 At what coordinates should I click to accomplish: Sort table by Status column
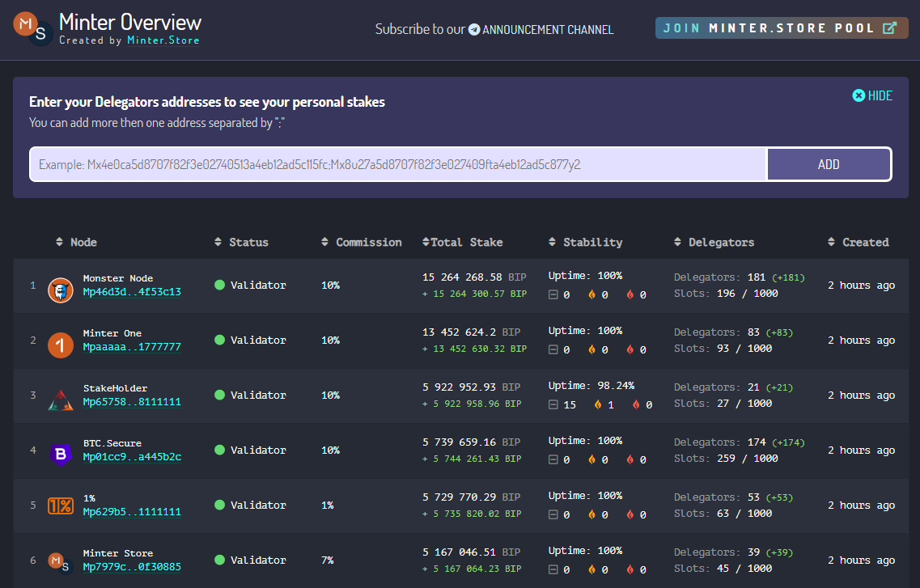(x=241, y=242)
